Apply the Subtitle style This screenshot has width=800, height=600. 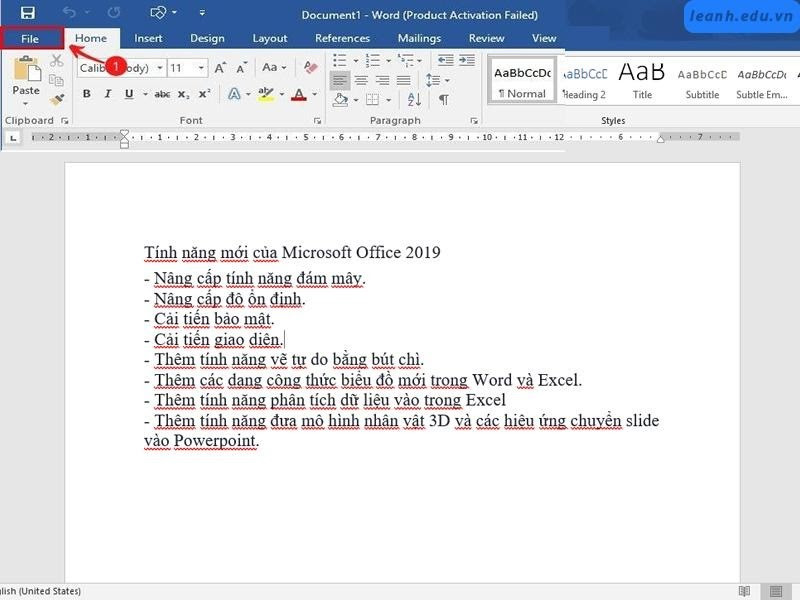pyautogui.click(x=702, y=83)
